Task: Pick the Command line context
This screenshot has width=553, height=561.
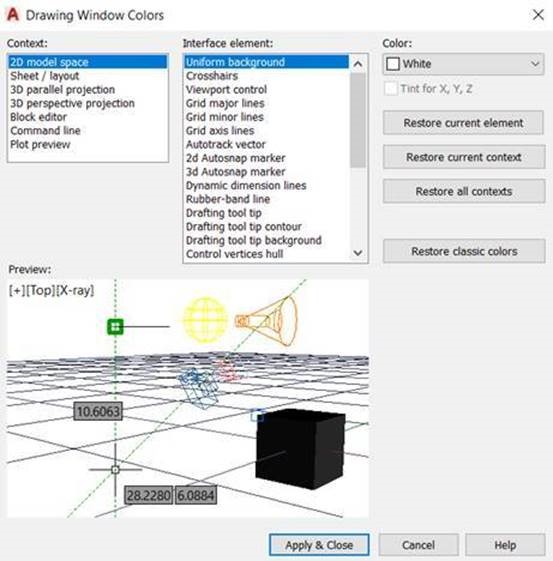Action: 88,130
